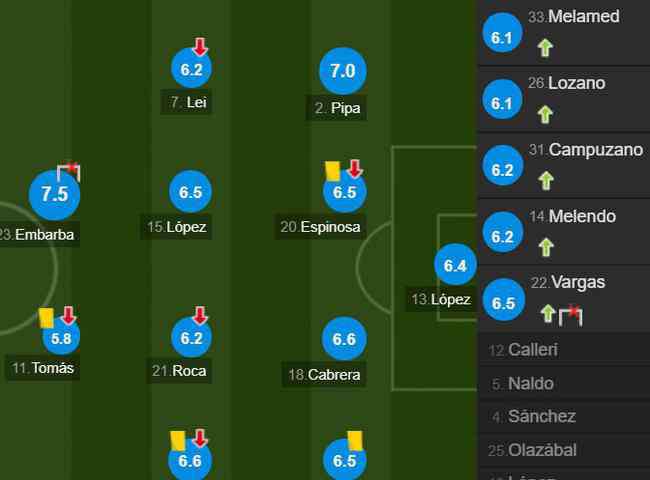Click the red substitution arrow above Roca
The height and width of the screenshot is (480, 650).
coord(200,316)
